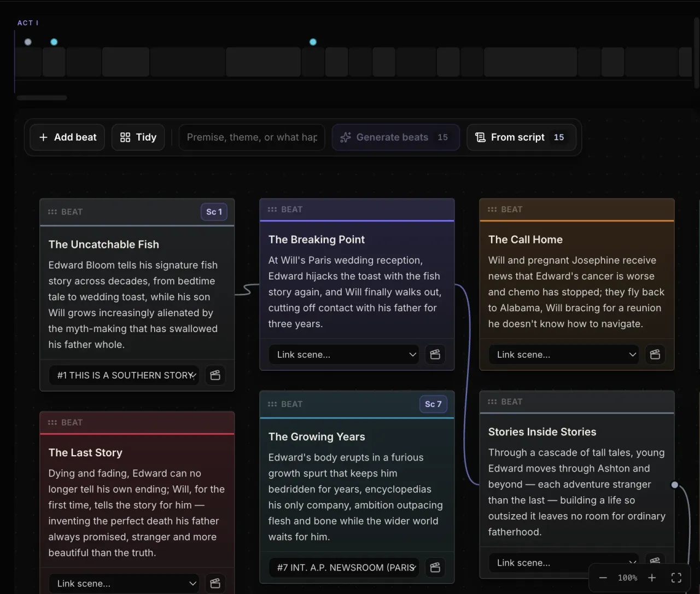Click clapperboard icon on The Uncatchable Fish card
The height and width of the screenshot is (594, 700).
coord(215,375)
